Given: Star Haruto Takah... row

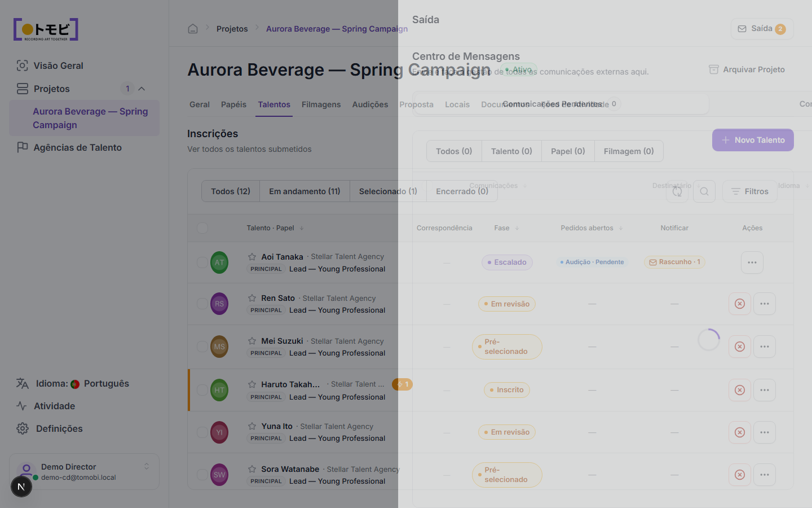Looking at the screenshot, I should (x=252, y=384).
